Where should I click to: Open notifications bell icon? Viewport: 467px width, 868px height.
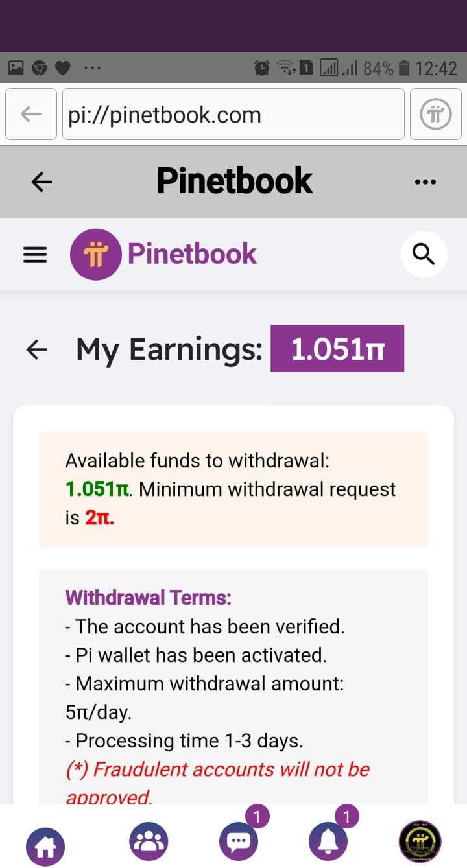[328, 841]
